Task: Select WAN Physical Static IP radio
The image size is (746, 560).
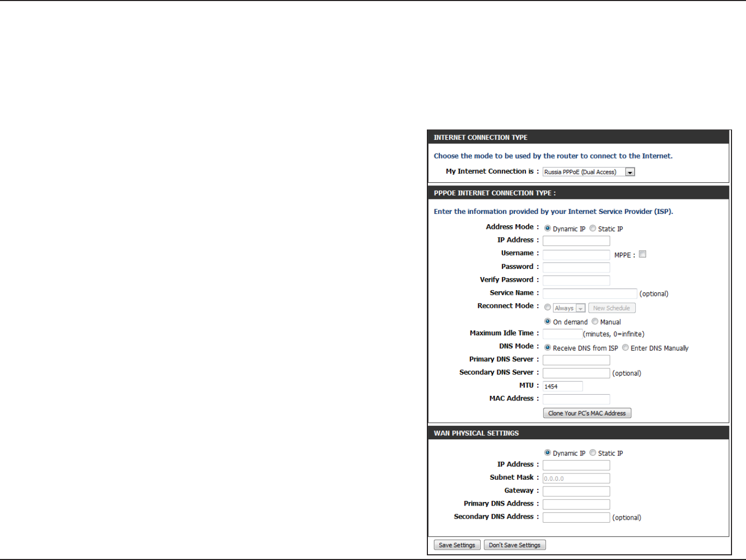Action: click(593, 453)
